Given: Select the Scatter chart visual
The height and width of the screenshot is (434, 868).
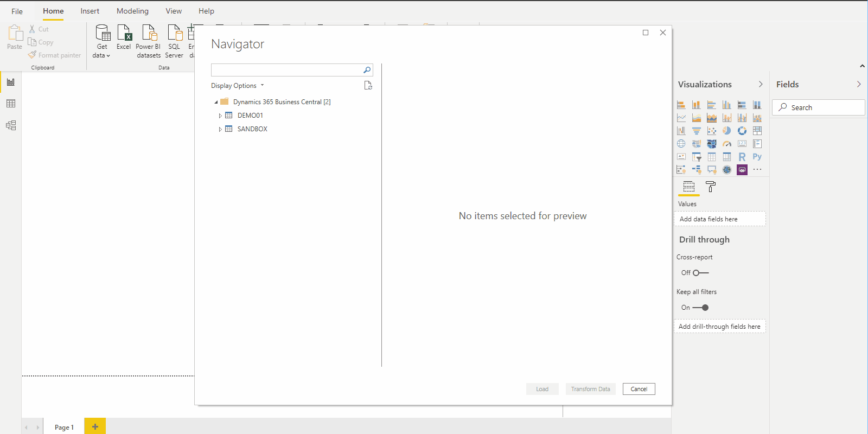Looking at the screenshot, I should pyautogui.click(x=712, y=131).
